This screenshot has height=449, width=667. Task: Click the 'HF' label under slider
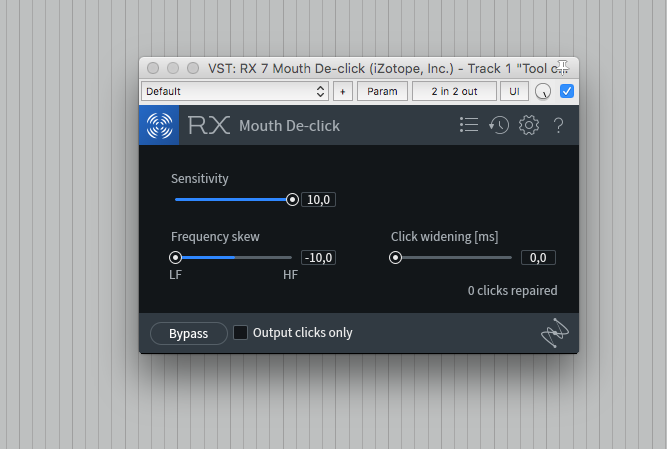point(290,275)
